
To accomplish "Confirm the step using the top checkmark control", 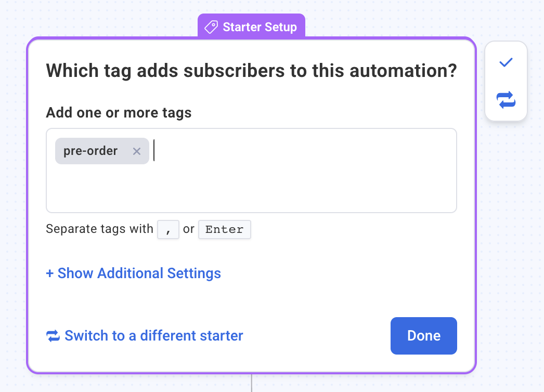I will click(505, 62).
